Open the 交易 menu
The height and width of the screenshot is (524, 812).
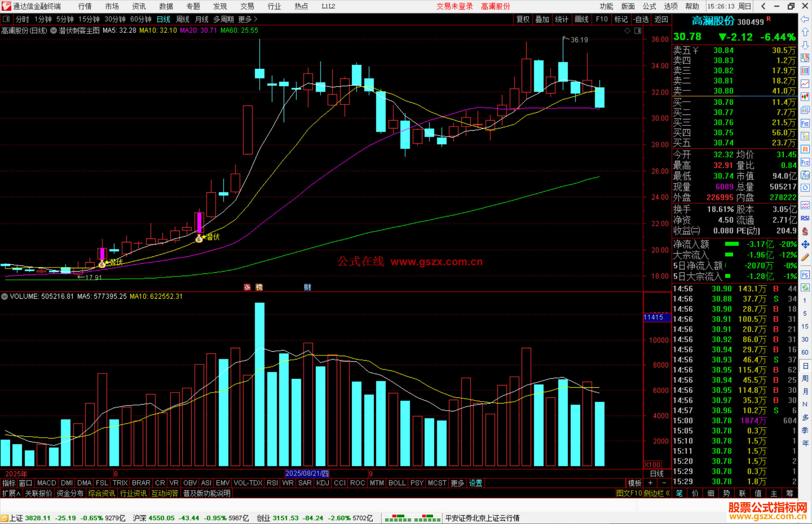tap(247, 6)
